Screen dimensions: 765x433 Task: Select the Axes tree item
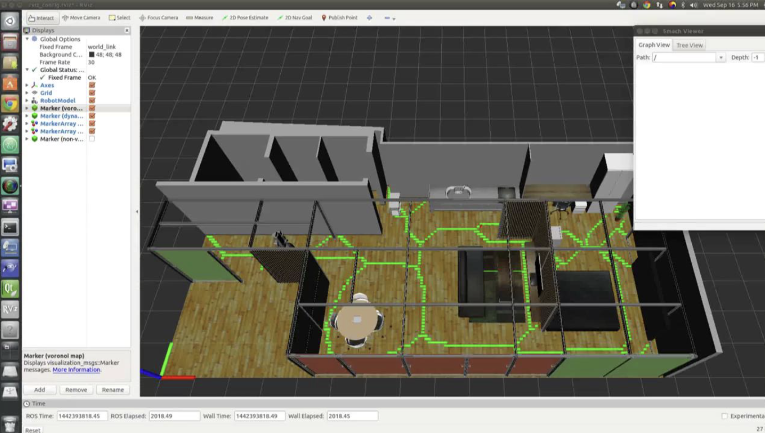coord(47,85)
